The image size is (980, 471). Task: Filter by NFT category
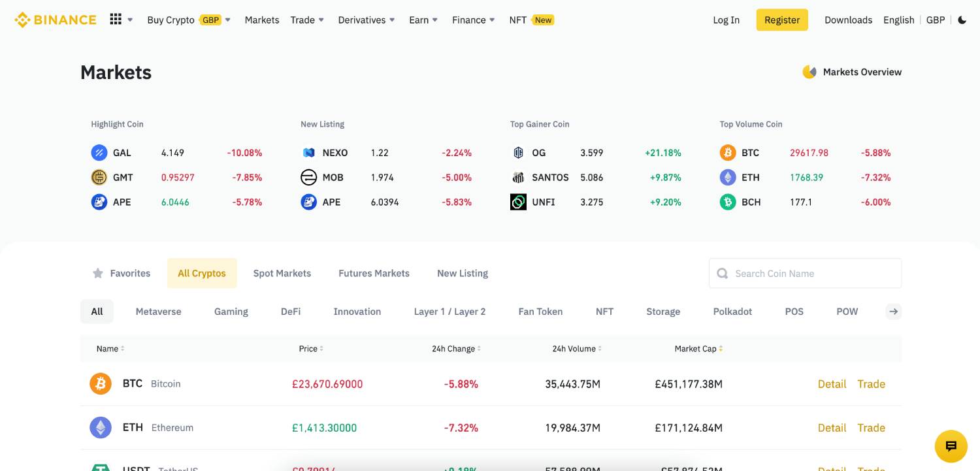[604, 312]
